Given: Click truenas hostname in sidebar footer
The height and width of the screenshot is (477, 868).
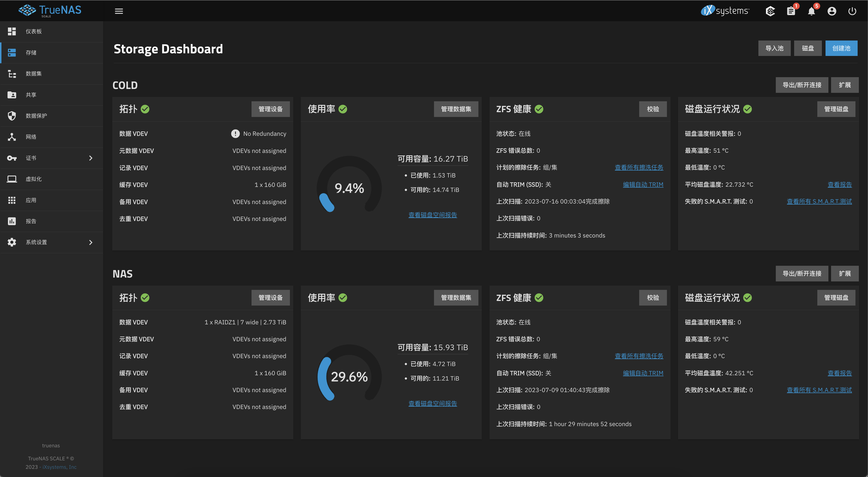Looking at the screenshot, I should (x=51, y=445).
